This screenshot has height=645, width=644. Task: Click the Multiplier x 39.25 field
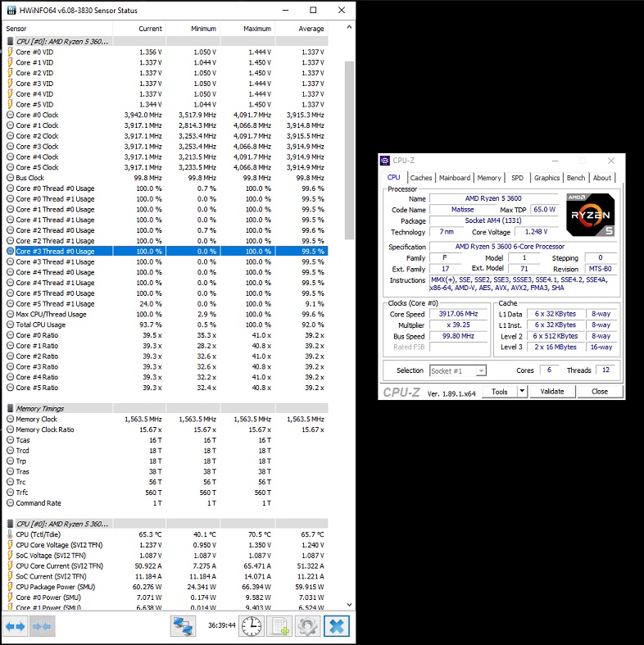point(459,325)
